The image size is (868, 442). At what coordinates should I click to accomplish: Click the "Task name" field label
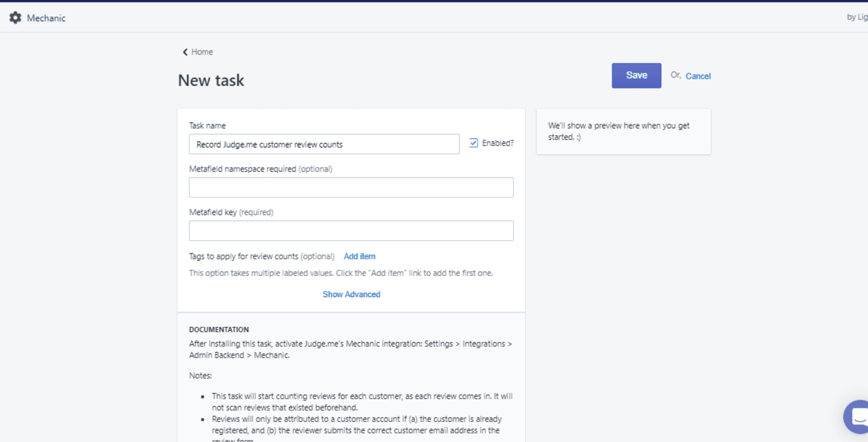coord(207,125)
